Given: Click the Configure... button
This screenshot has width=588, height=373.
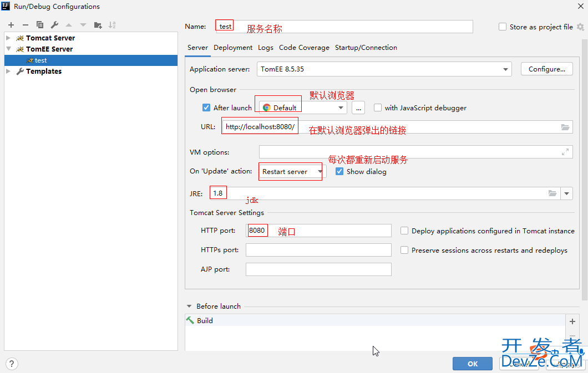Looking at the screenshot, I should (547, 69).
